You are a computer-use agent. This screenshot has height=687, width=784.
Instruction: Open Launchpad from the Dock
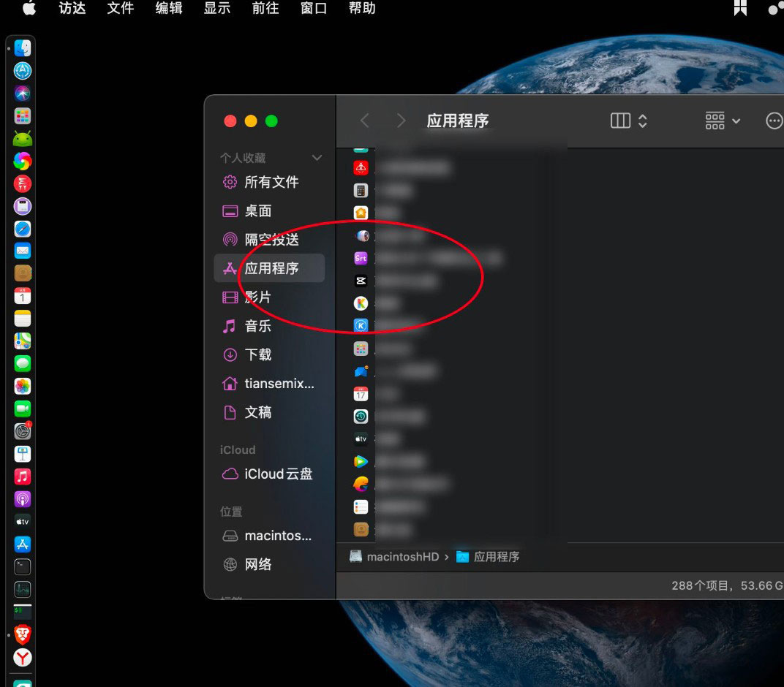click(21, 115)
